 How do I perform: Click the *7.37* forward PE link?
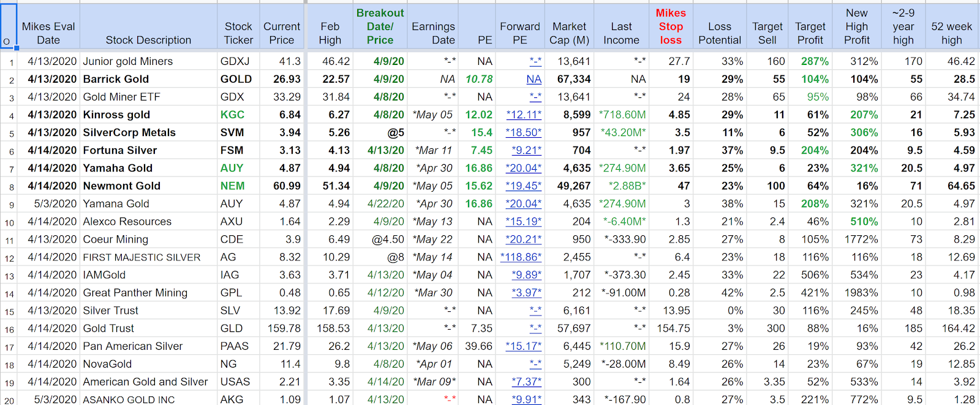click(x=527, y=382)
